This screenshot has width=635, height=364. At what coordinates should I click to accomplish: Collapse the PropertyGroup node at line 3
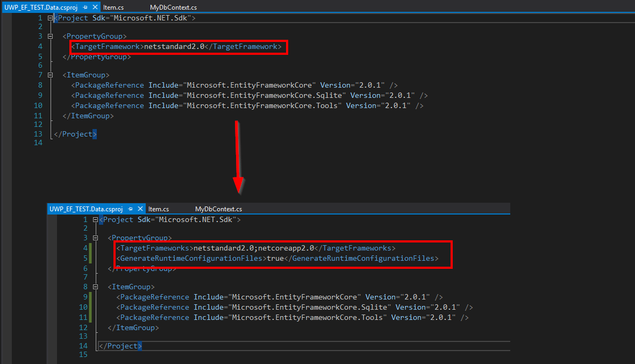coord(49,35)
